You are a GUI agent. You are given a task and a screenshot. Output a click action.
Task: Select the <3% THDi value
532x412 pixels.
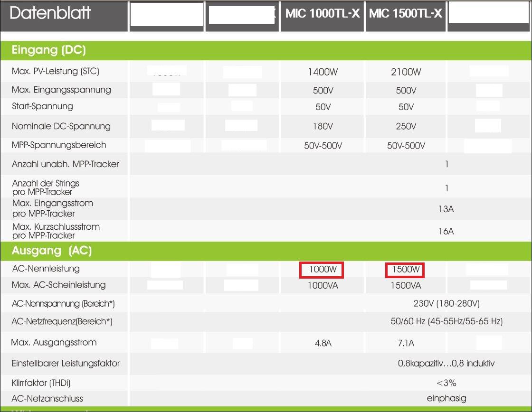point(446,383)
